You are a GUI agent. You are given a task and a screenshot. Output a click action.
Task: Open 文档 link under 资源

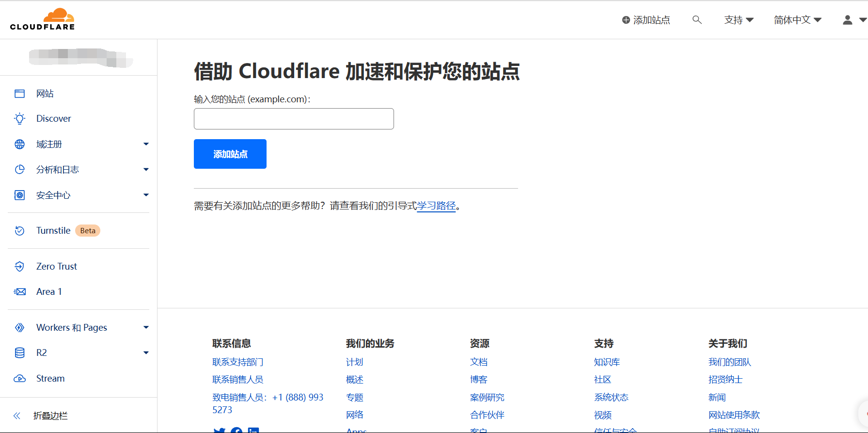click(479, 362)
